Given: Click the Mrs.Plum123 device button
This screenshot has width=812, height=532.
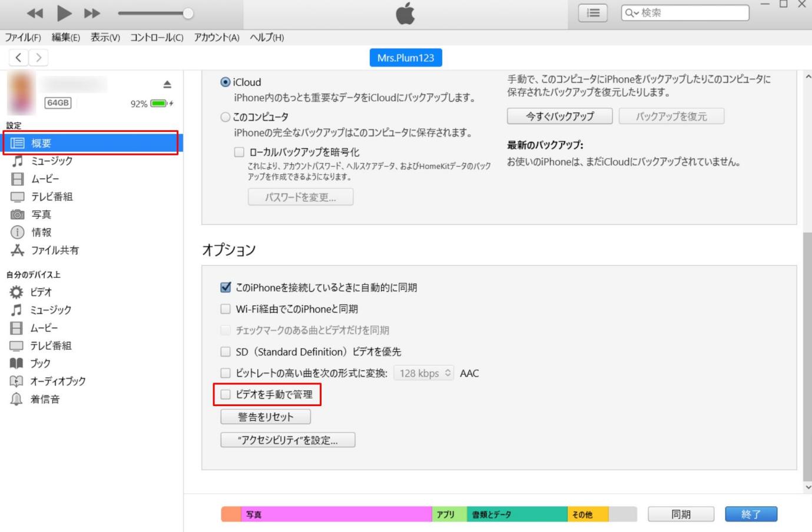Looking at the screenshot, I should pos(406,58).
